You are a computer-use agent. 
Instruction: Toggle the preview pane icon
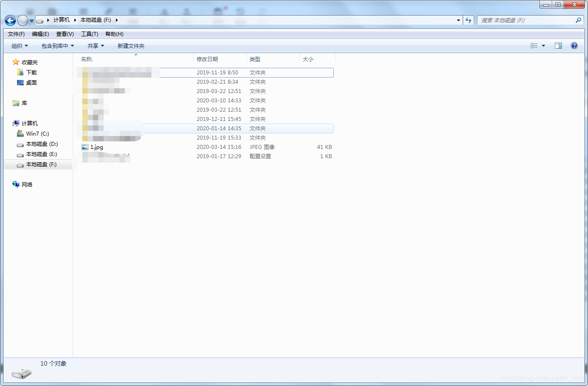[x=558, y=46]
